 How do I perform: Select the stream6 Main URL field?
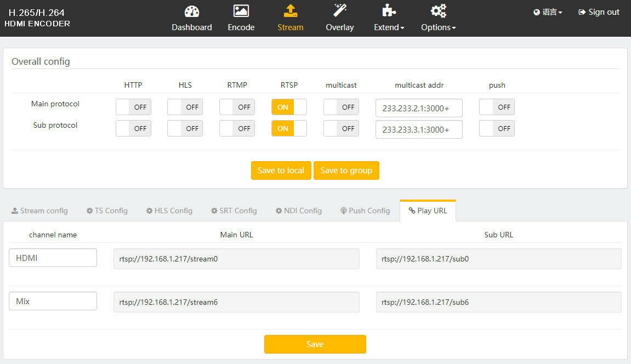236,302
